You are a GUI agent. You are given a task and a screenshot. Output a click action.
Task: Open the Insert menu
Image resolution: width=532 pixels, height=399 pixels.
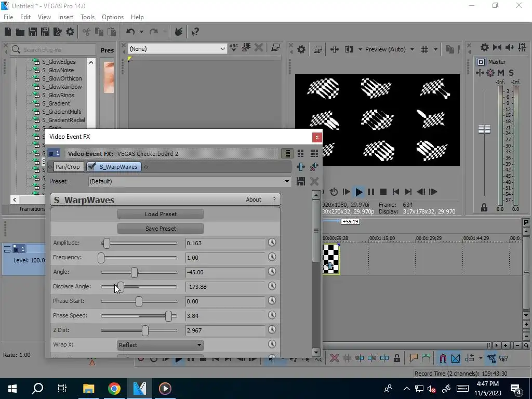click(65, 17)
